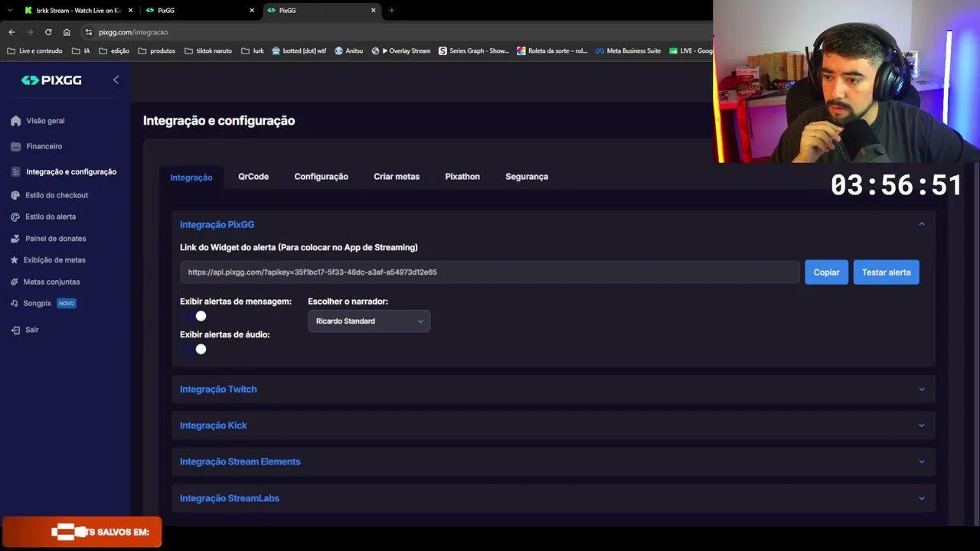The height and width of the screenshot is (551, 980).
Task: Click the Testar alerta button
Action: coord(886,272)
